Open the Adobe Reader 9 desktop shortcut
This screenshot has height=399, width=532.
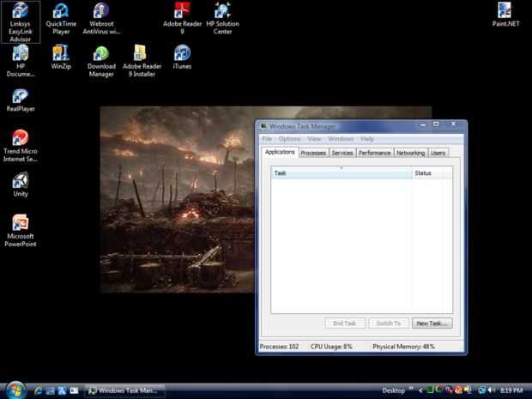(x=182, y=19)
